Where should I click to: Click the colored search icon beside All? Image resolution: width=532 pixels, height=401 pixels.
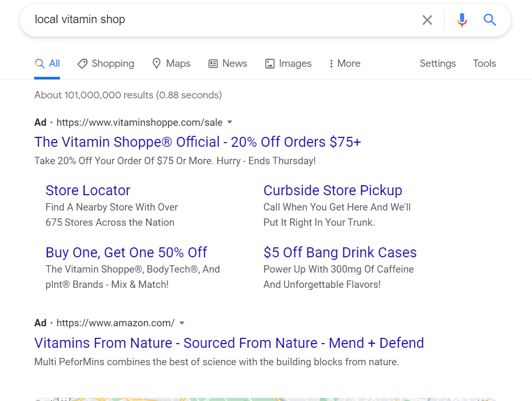point(40,64)
